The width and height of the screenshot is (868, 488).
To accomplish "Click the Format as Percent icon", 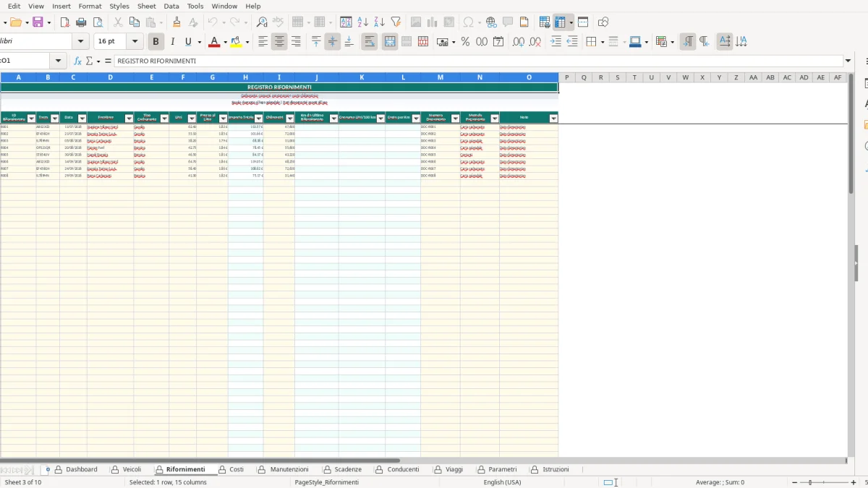I will coord(465,42).
